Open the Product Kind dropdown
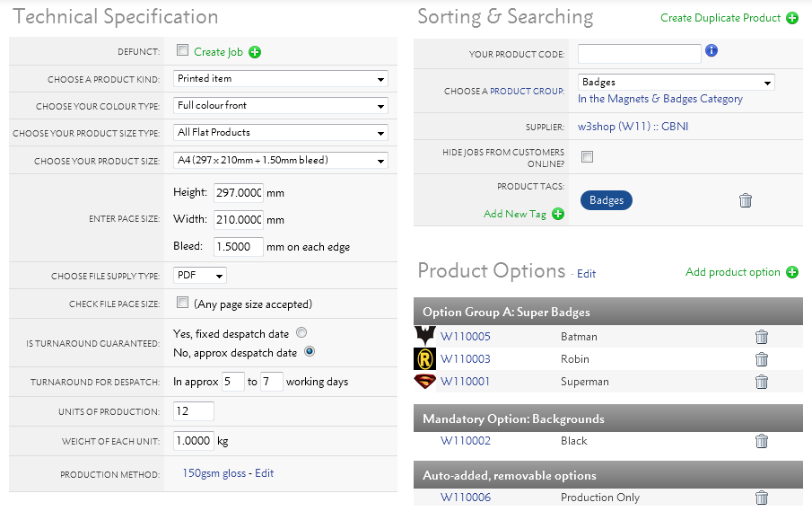Screen dimensions: 812x520 (x=280, y=79)
